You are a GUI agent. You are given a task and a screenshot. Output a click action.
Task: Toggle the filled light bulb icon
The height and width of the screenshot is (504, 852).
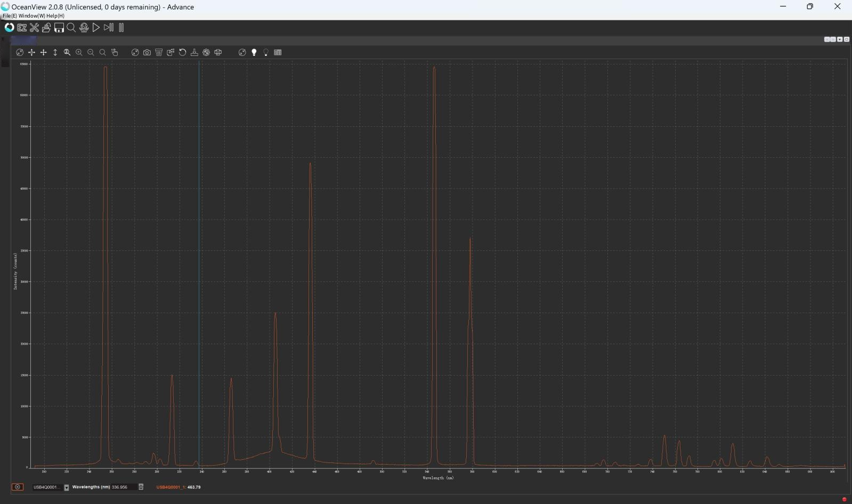point(254,52)
